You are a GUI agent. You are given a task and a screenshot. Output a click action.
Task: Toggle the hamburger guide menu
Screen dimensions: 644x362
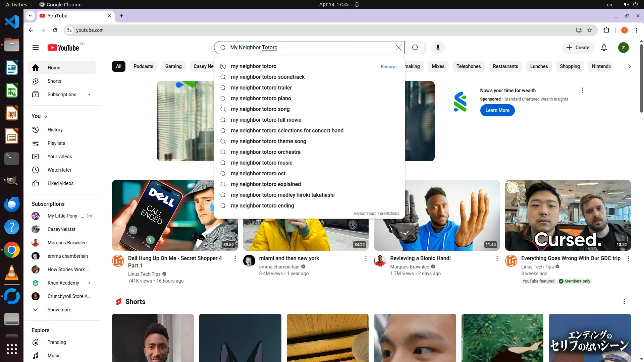[x=36, y=48]
